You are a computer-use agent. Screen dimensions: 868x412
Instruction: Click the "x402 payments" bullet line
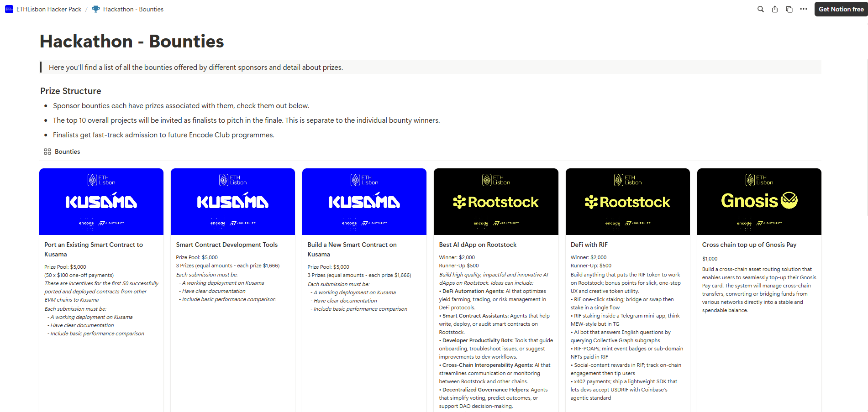(x=624, y=390)
